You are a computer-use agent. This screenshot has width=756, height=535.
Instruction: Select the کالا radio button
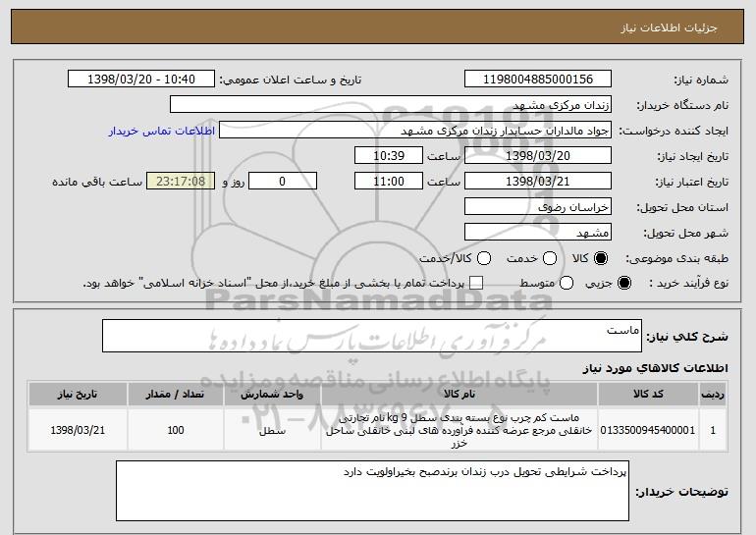pyautogui.click(x=601, y=258)
